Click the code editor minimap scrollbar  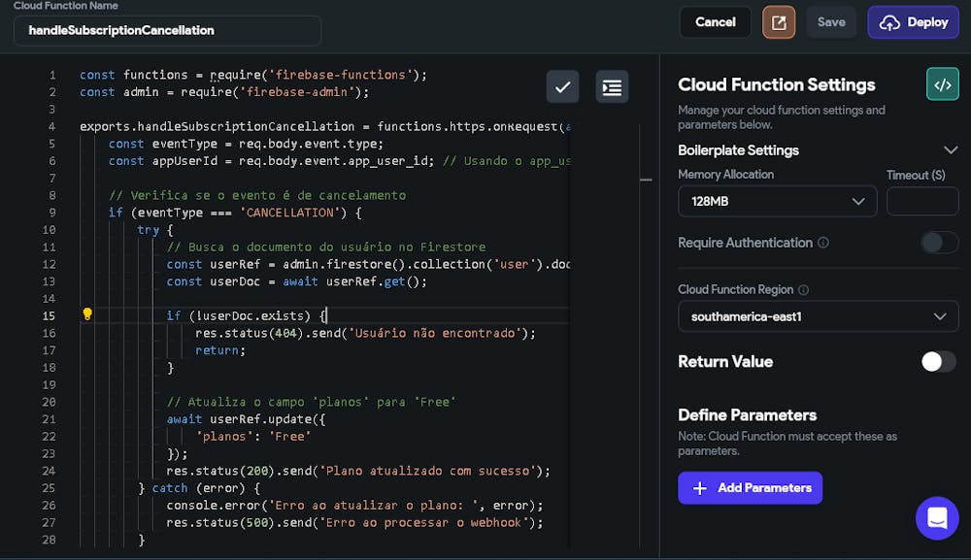646,180
